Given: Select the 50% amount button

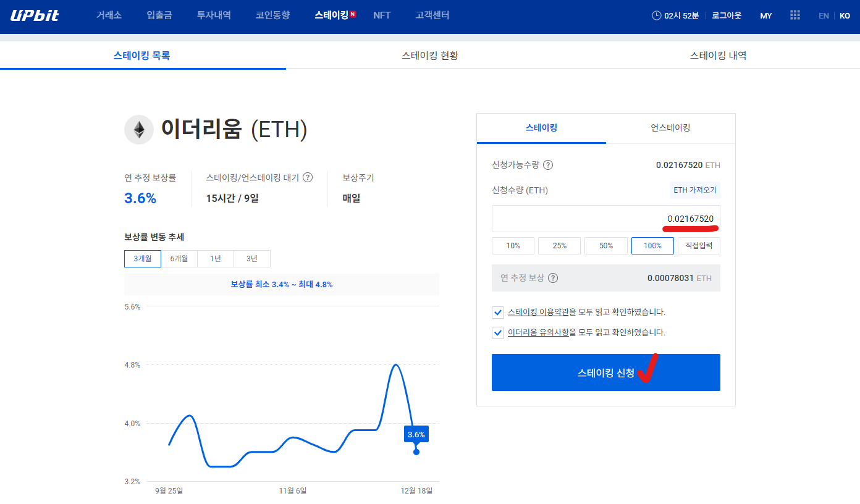Looking at the screenshot, I should [606, 246].
